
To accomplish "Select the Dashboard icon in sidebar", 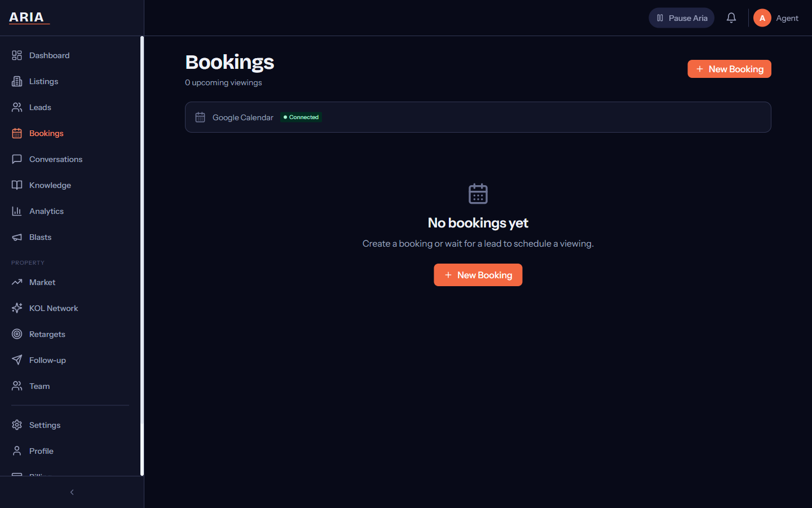I will (x=16, y=55).
